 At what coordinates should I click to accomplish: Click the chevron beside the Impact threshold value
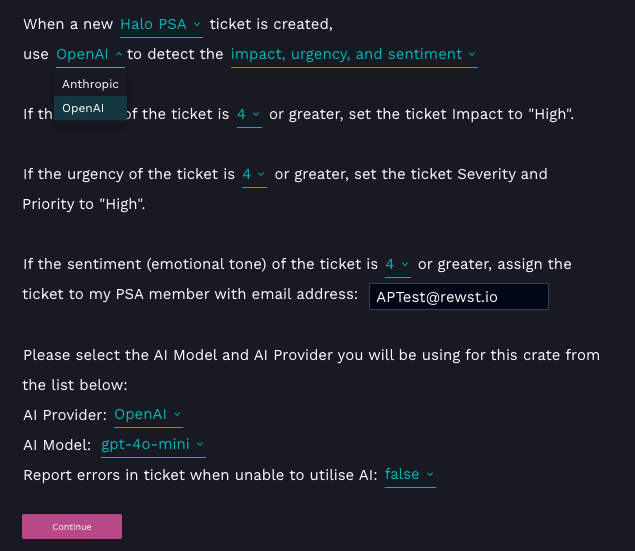[x=256, y=115]
